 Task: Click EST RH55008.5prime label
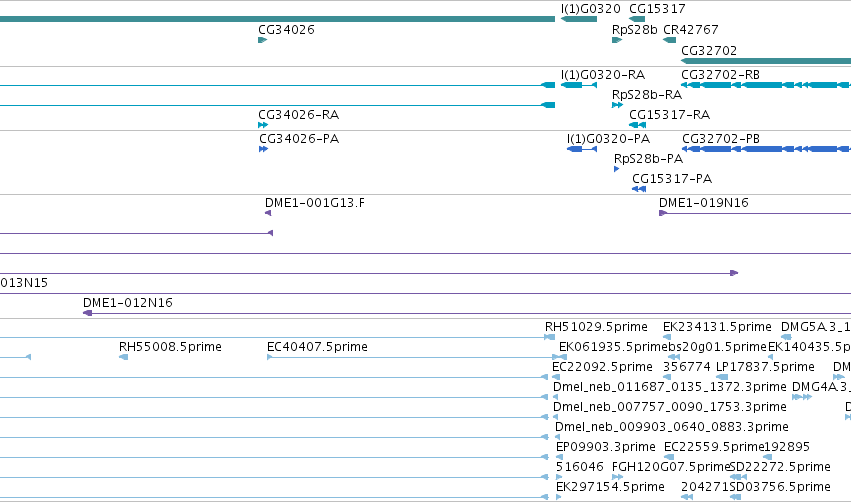(170, 346)
